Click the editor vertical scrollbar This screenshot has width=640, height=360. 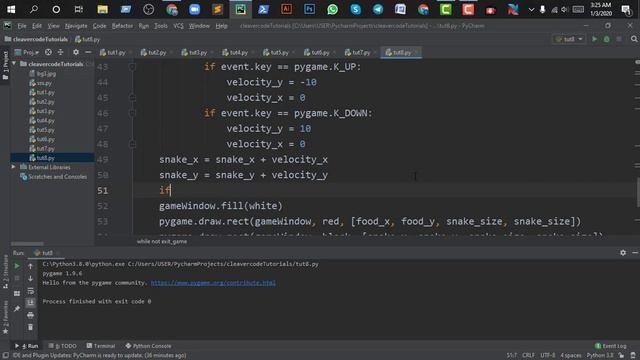click(x=638, y=192)
